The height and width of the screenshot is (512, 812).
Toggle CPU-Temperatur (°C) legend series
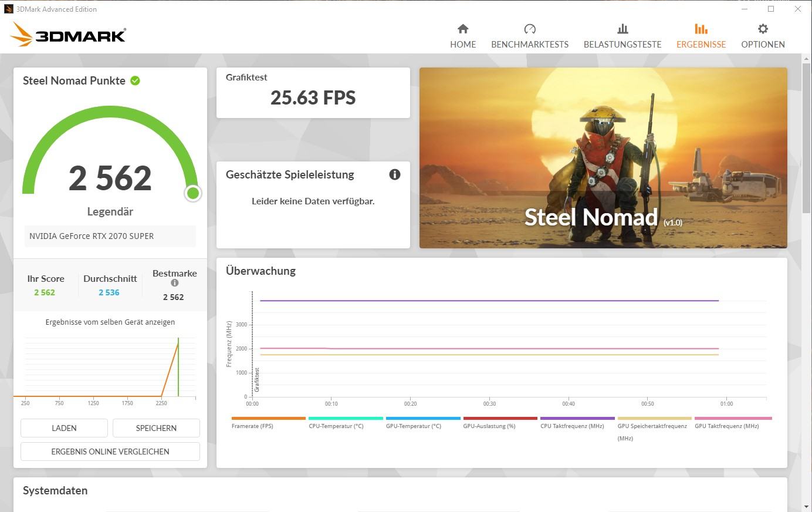coord(346,423)
